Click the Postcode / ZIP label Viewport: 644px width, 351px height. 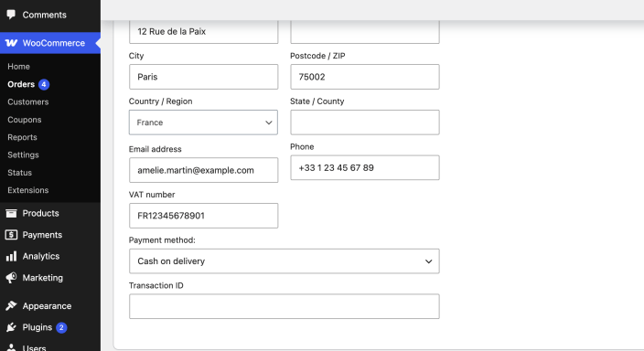pyautogui.click(x=317, y=56)
